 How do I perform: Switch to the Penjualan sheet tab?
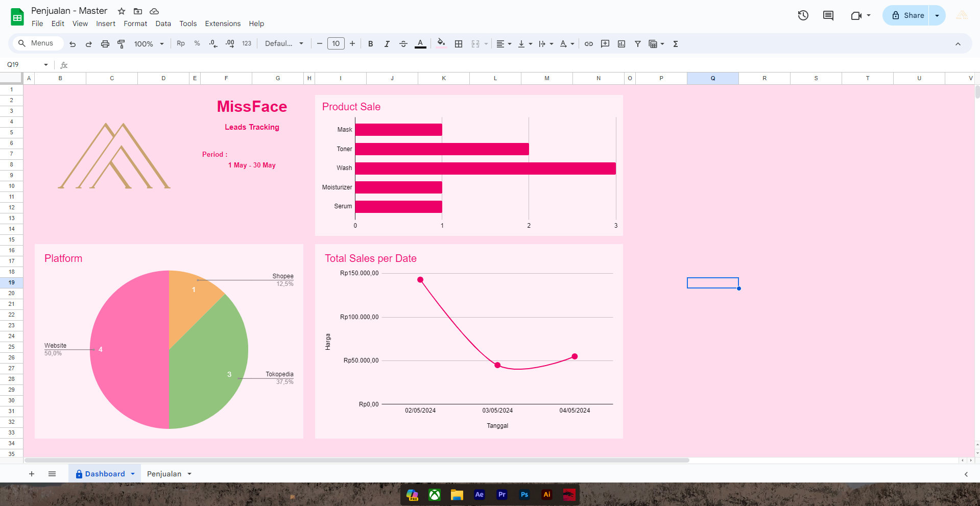point(164,474)
